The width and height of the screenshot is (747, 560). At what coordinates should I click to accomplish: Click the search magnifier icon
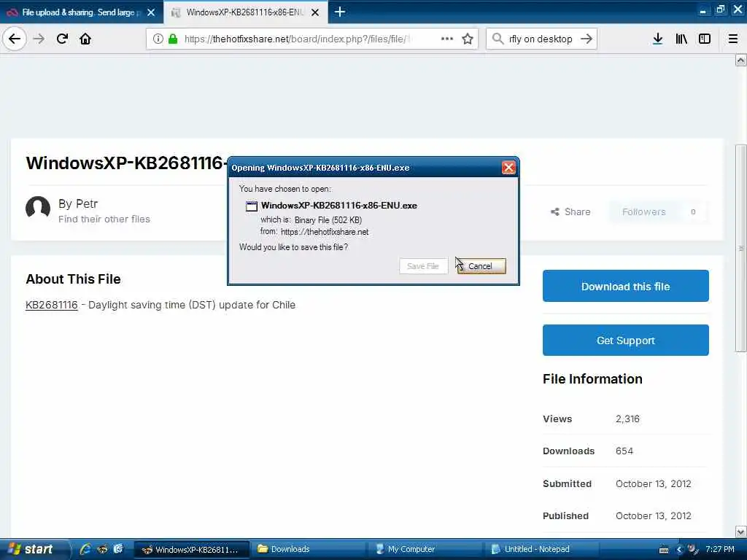coord(498,39)
